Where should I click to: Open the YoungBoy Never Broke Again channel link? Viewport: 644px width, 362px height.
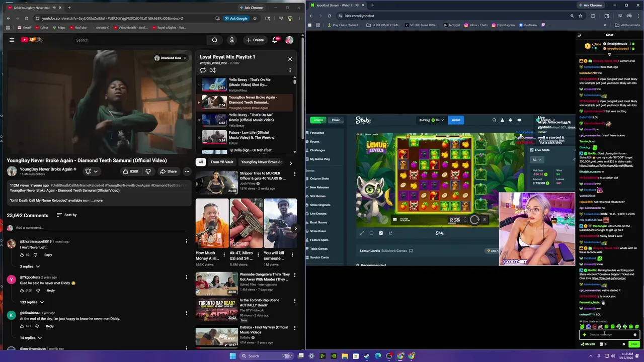point(46,169)
